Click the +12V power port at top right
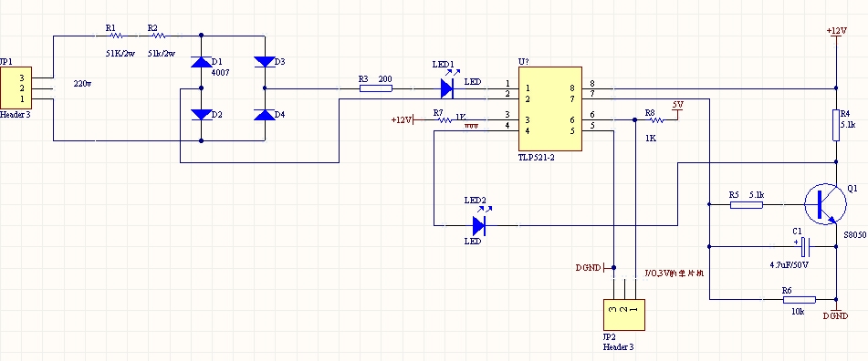 coord(836,32)
